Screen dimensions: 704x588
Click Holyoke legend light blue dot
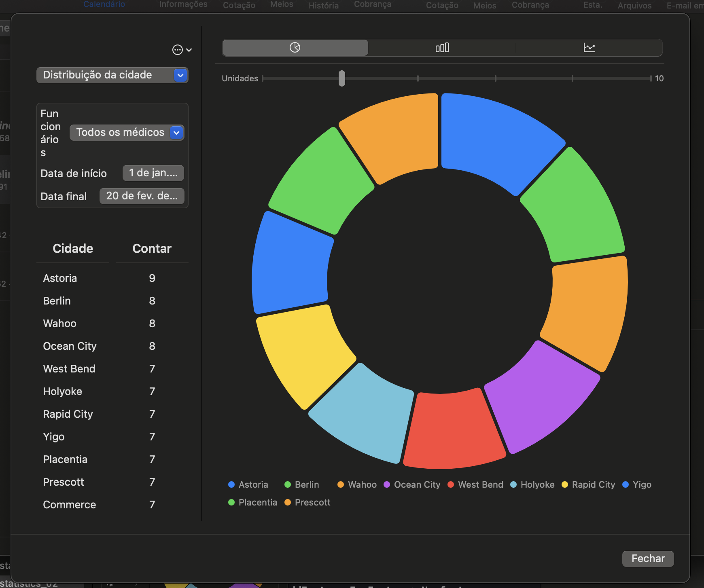[513, 484]
